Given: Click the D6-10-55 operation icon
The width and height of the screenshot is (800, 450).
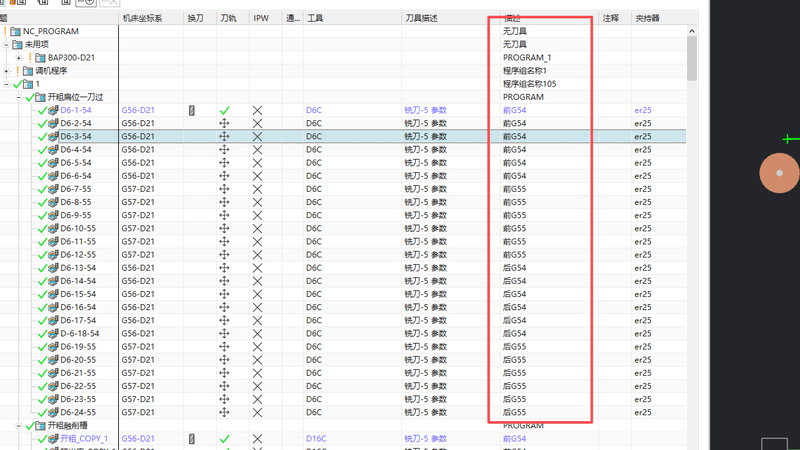Looking at the screenshot, I should (x=53, y=229).
